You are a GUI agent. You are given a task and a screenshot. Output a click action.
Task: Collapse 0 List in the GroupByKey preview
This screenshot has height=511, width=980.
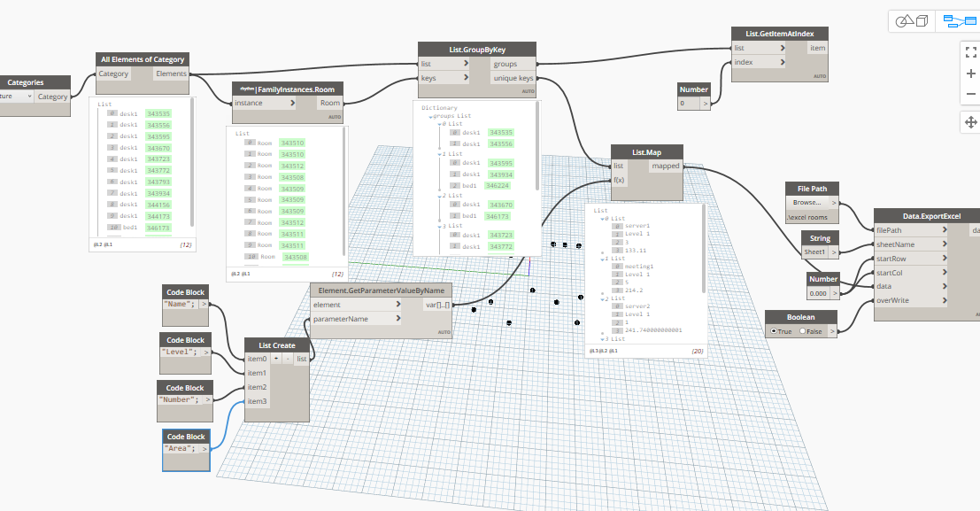[439, 125]
